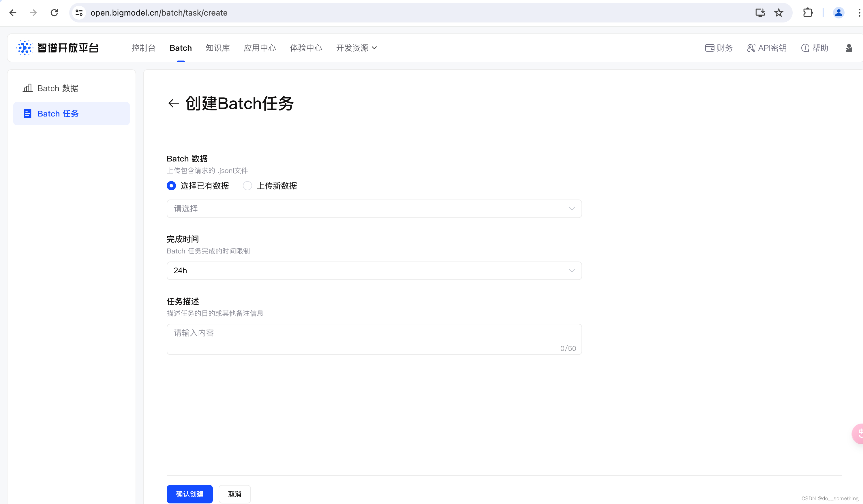This screenshot has width=863, height=504.
Task: Bookmark the page with the star icon
Action: pos(778,13)
